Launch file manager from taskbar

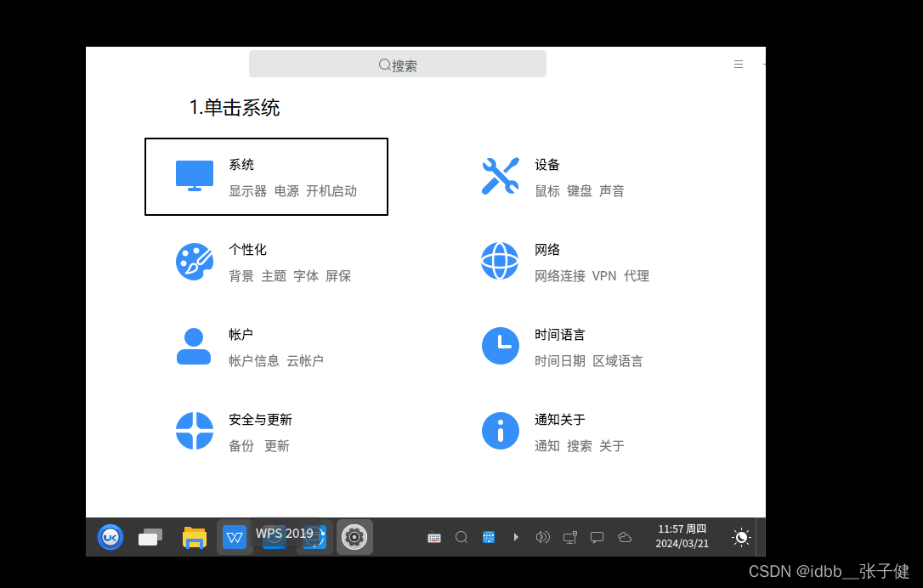click(195, 537)
